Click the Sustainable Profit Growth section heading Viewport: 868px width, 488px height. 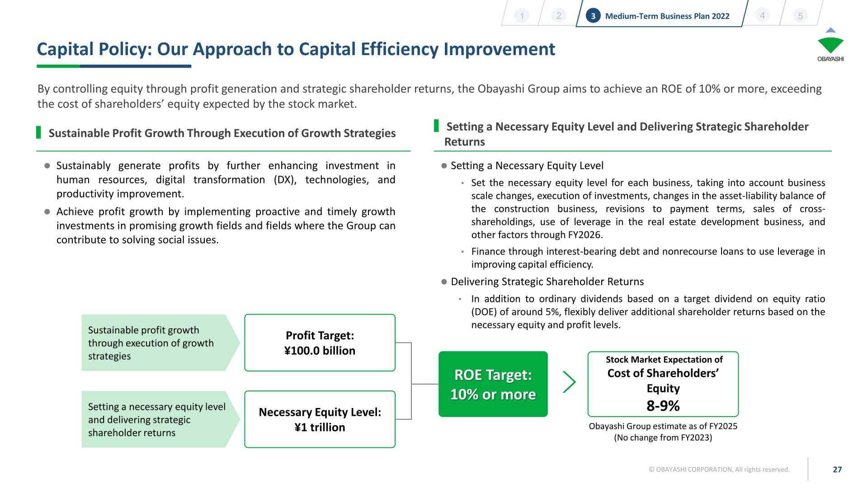222,133
